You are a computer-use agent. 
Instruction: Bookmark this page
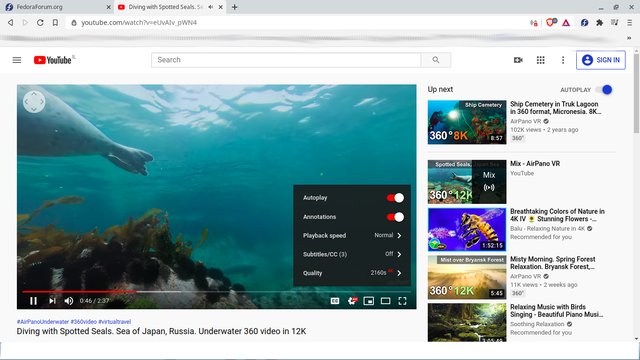(x=55, y=22)
